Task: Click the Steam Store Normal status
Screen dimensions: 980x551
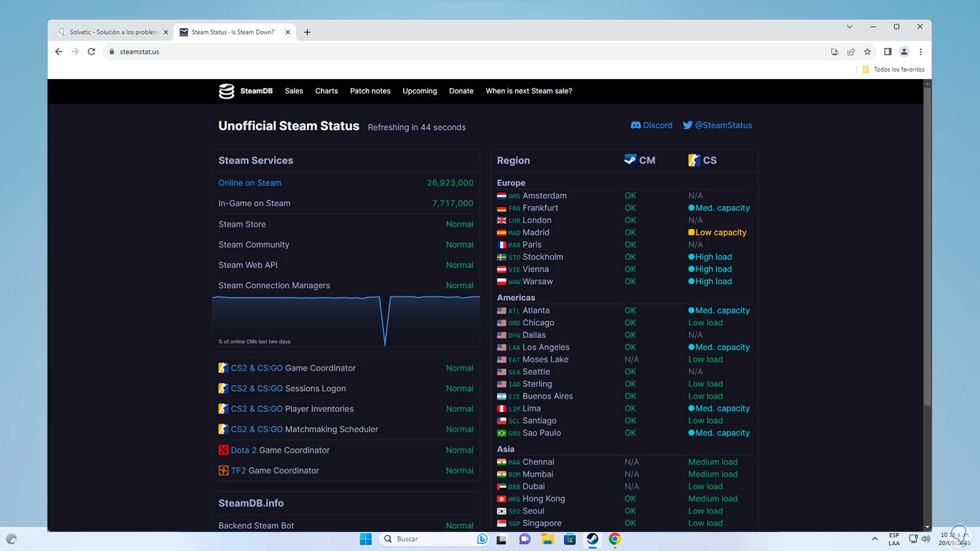Action: (460, 225)
